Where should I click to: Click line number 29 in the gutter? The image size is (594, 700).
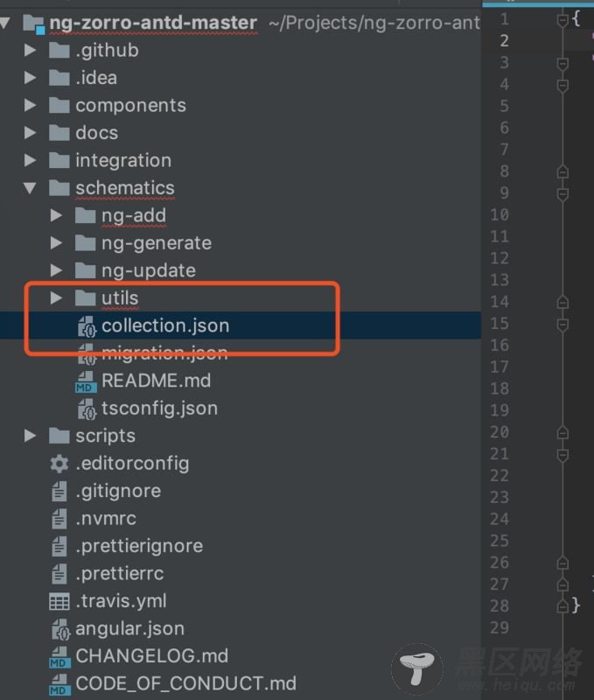point(500,627)
